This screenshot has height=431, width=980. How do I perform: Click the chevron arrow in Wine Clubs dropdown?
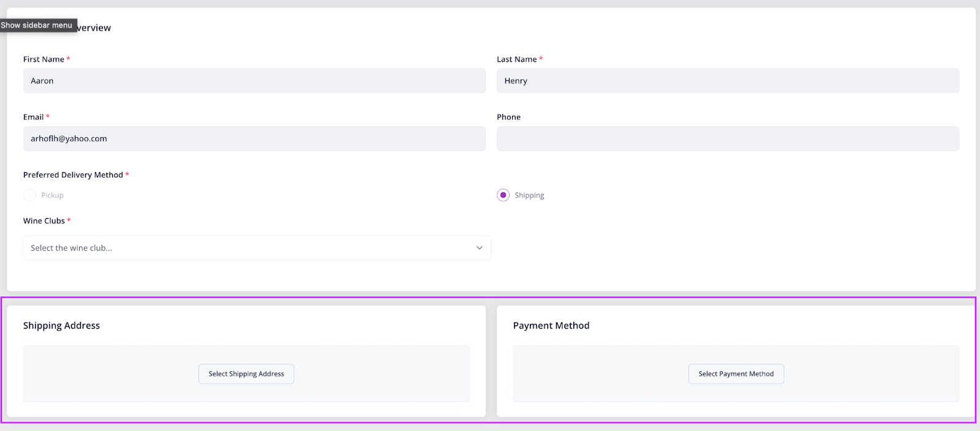pos(479,248)
